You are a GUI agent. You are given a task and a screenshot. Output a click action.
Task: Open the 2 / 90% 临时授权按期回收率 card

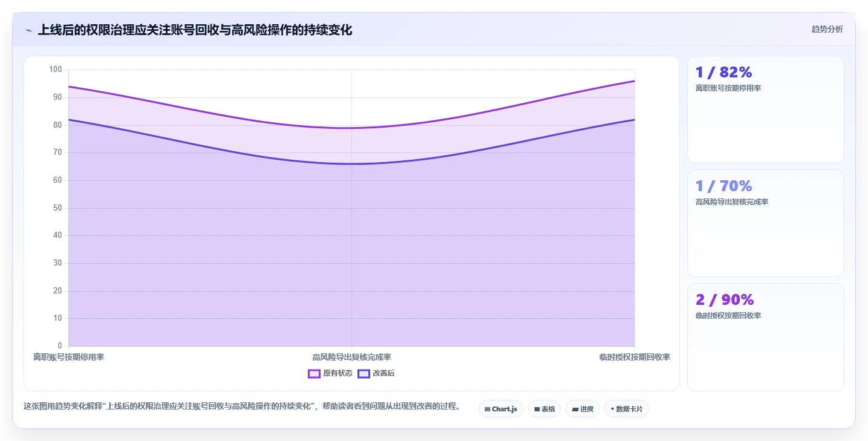[x=765, y=337]
